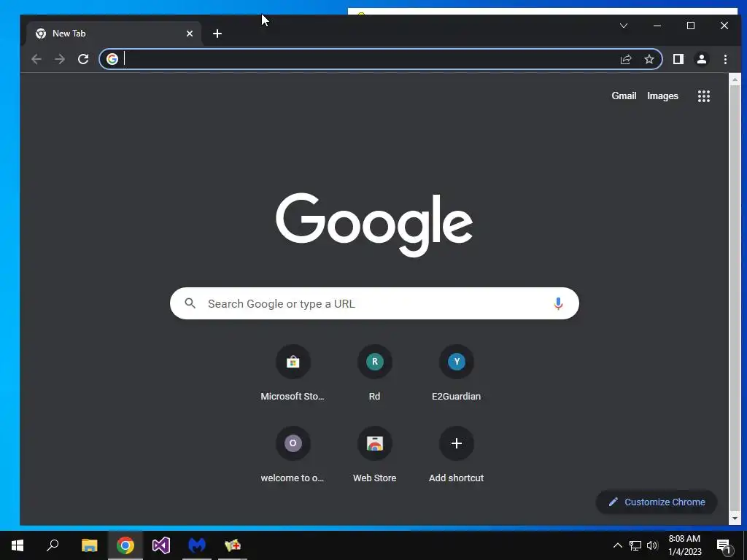Open taskbar search magnifier

click(53, 545)
